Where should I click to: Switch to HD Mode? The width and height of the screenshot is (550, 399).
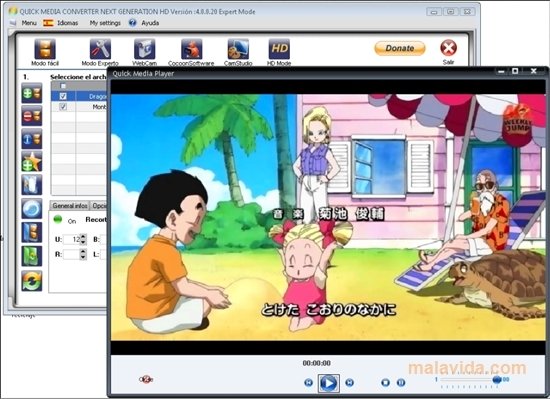click(279, 49)
